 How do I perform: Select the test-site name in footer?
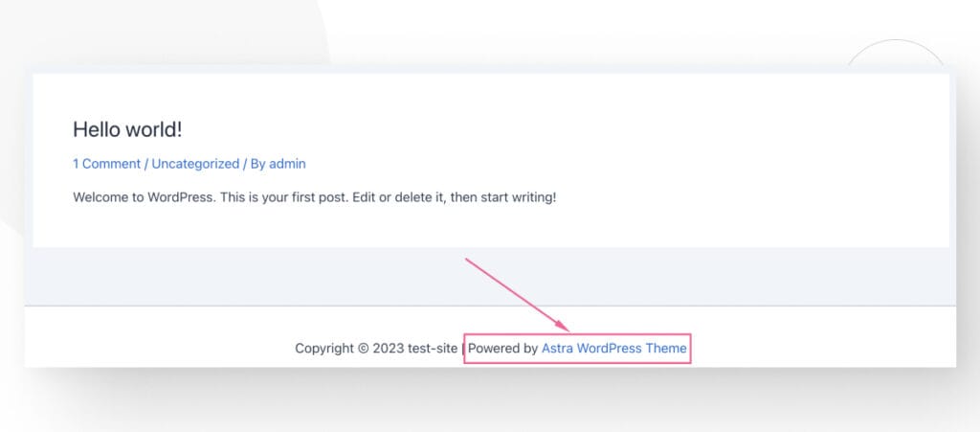(x=433, y=349)
